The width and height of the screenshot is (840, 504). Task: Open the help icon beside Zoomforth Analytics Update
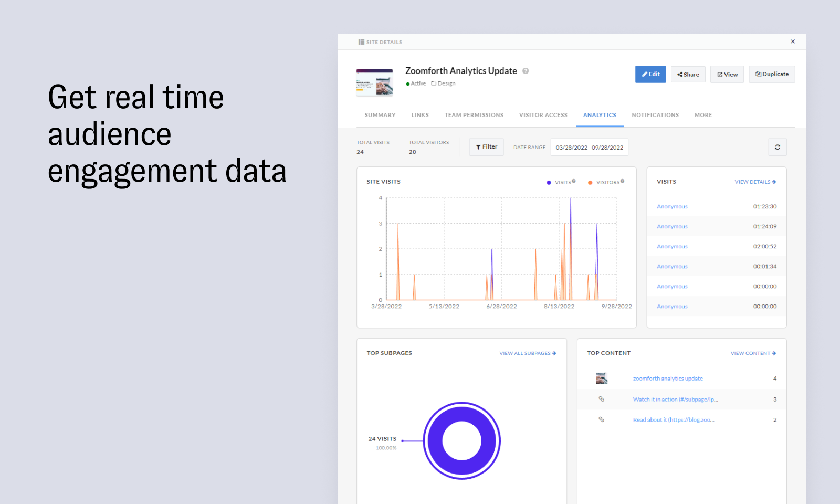[x=526, y=71]
